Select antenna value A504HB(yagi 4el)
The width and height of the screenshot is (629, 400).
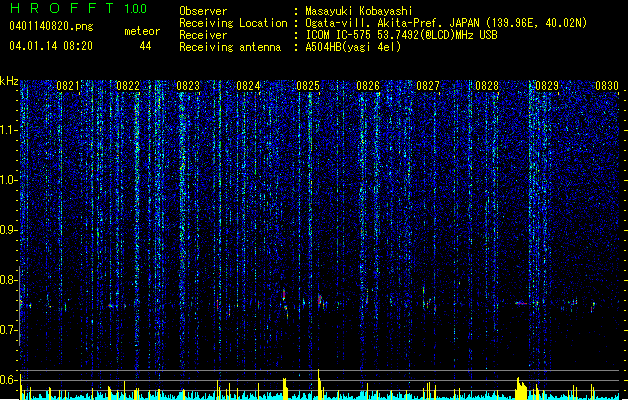(x=353, y=47)
